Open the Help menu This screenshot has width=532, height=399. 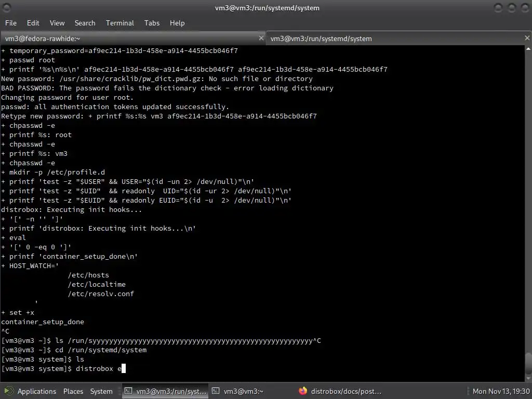tap(177, 23)
